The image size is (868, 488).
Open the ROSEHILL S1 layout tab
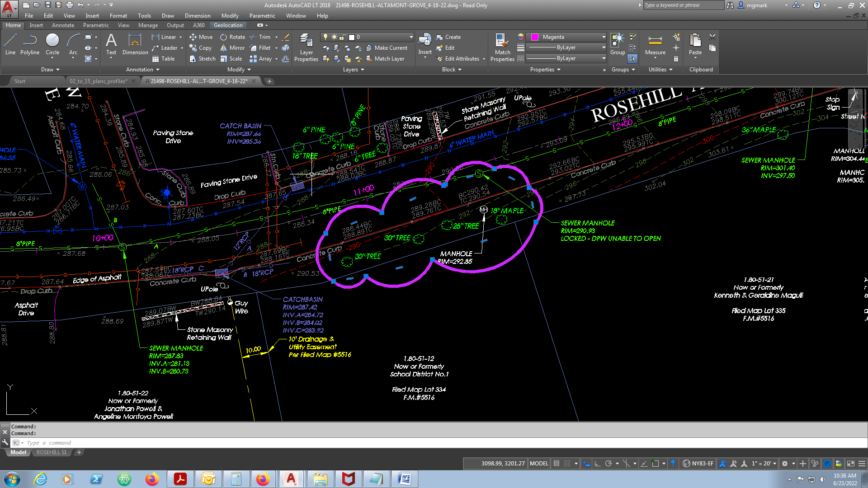point(51,452)
